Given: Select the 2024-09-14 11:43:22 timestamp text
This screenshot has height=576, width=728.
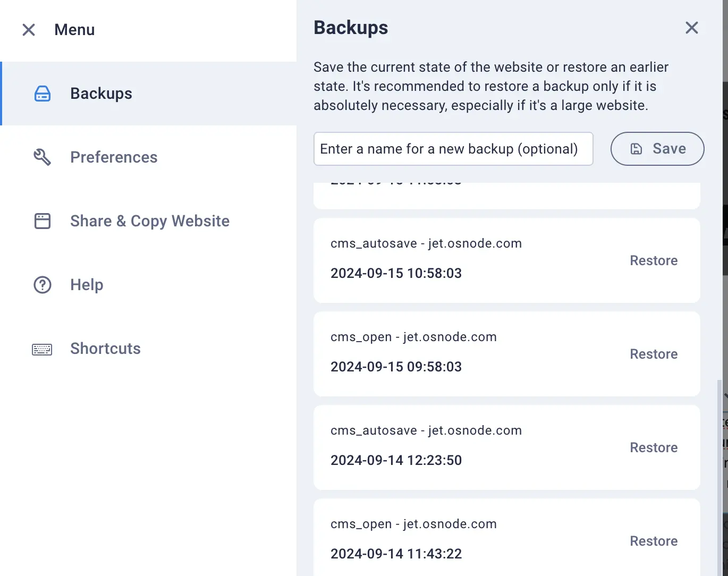Looking at the screenshot, I should [396, 554].
